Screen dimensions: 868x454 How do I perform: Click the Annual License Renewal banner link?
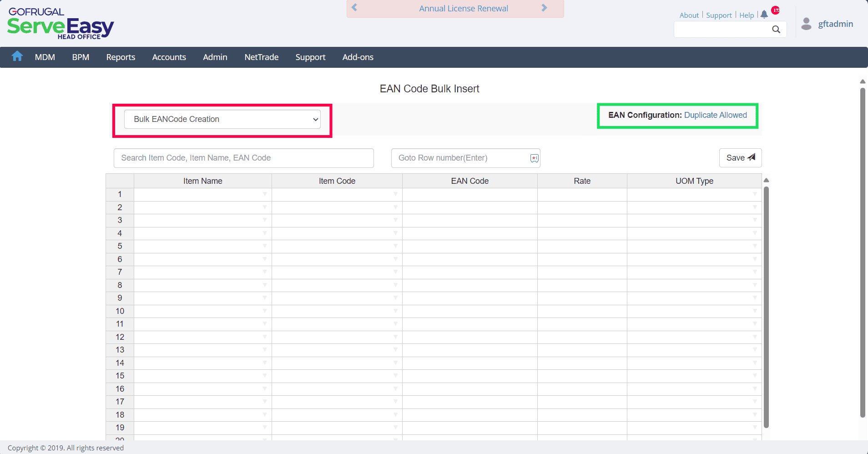[x=464, y=8]
